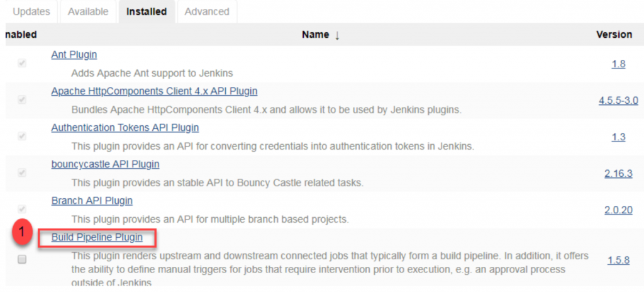Click version link 2.16.3
Screen dimensions: 644x292
(x=618, y=174)
